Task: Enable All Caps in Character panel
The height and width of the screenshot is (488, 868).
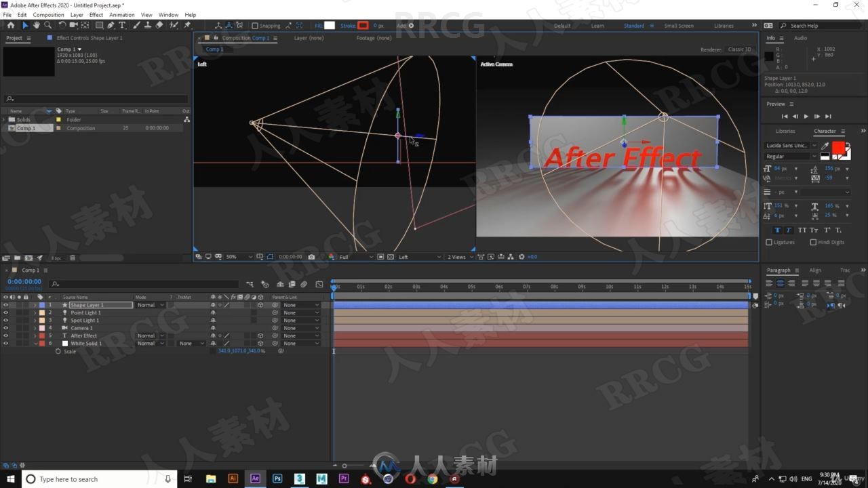Action: (x=801, y=230)
